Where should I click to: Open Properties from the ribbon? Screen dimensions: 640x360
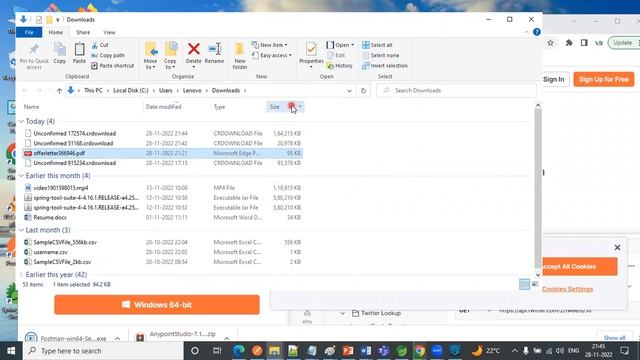(x=311, y=54)
